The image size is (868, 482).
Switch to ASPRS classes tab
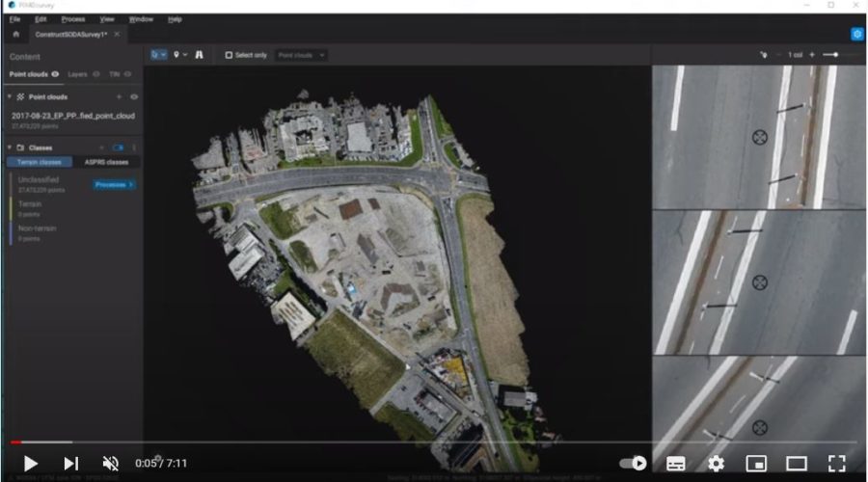(106, 162)
